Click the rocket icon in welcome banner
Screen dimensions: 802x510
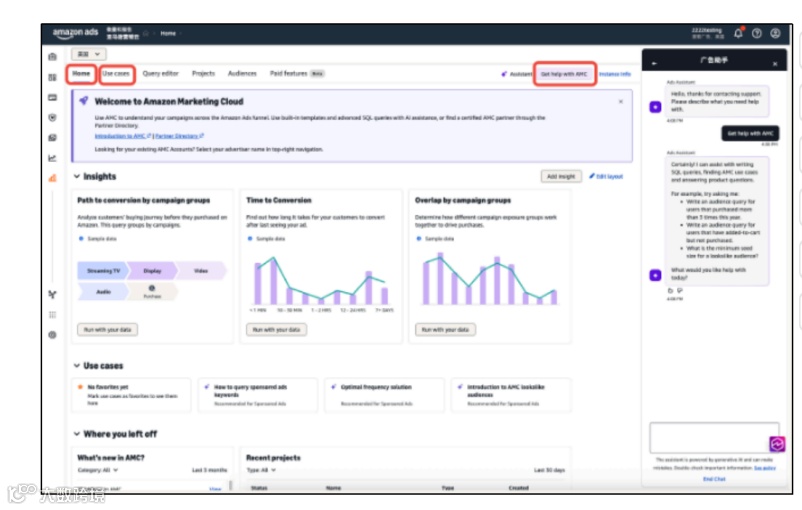point(84,101)
